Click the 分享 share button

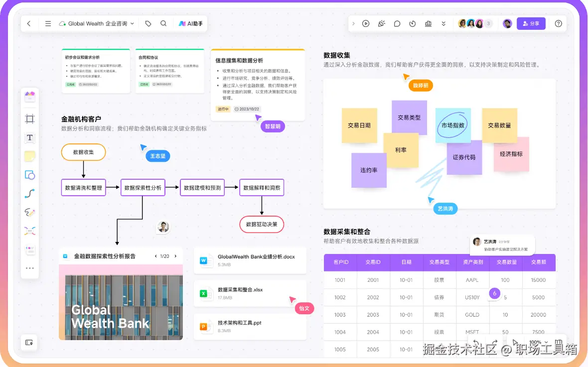[x=531, y=23]
